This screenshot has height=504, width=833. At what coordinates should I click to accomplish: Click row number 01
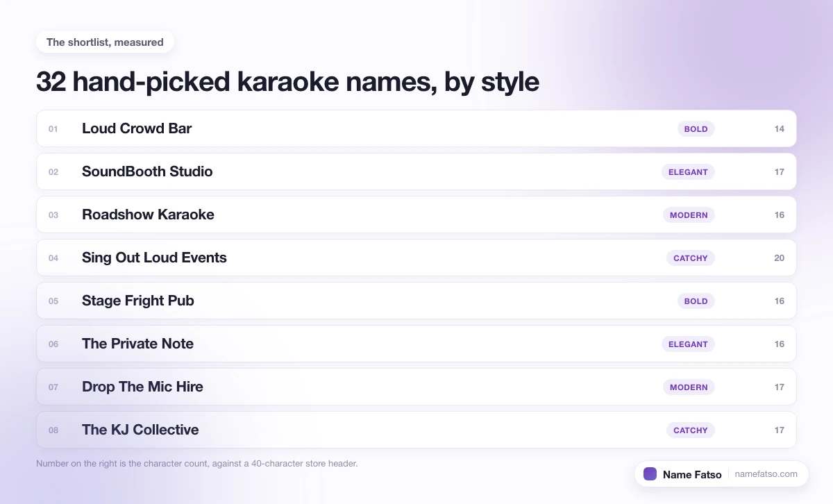(x=53, y=129)
